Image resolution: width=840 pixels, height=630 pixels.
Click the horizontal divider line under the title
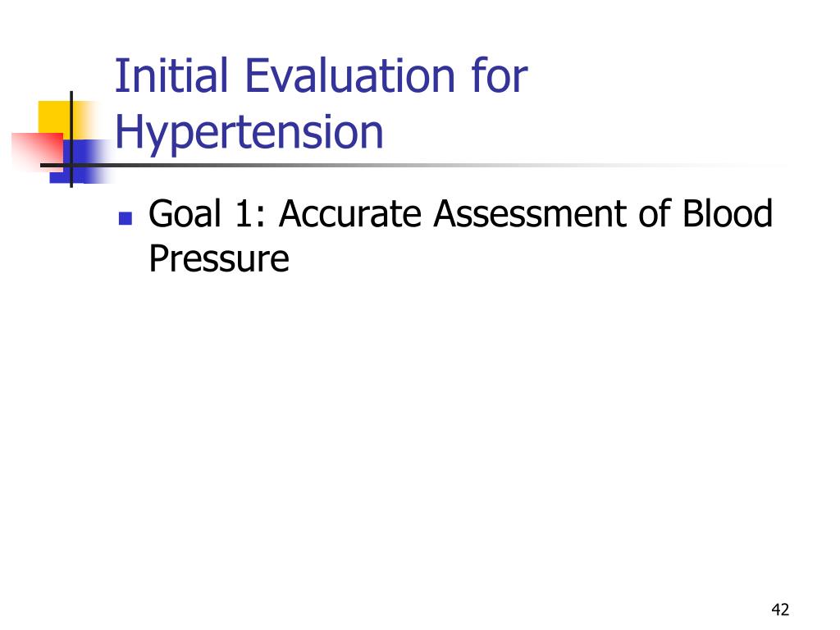point(410,166)
